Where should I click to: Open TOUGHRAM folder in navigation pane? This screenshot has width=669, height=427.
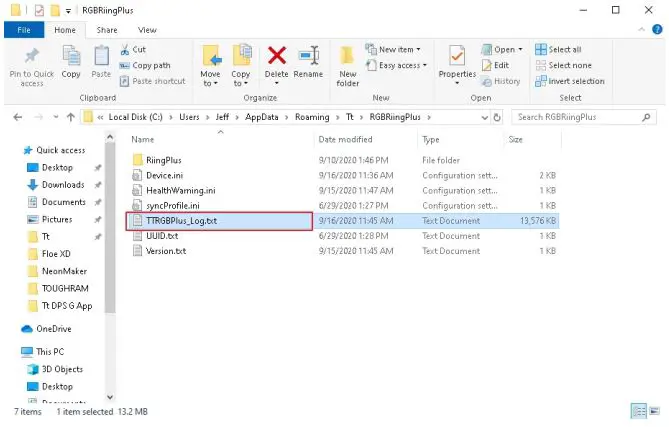click(x=65, y=288)
